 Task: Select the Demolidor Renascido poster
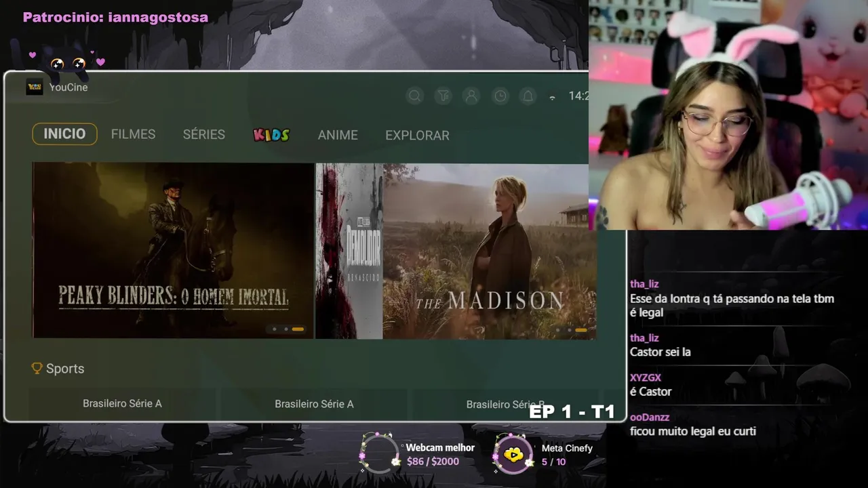pyautogui.click(x=349, y=251)
